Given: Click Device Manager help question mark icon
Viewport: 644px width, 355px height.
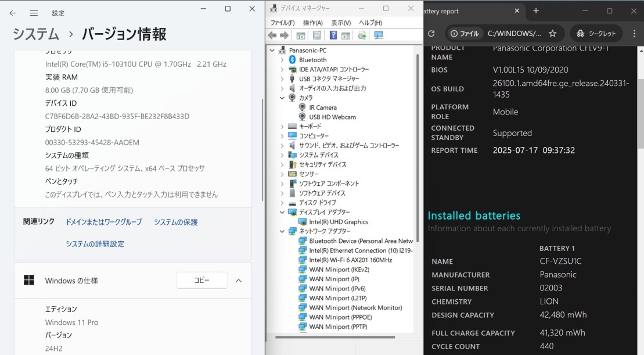Looking at the screenshot, I should click(333, 35).
